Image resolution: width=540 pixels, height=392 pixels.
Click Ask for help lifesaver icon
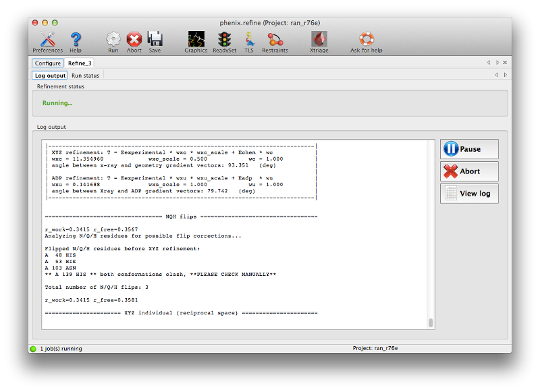click(366, 40)
